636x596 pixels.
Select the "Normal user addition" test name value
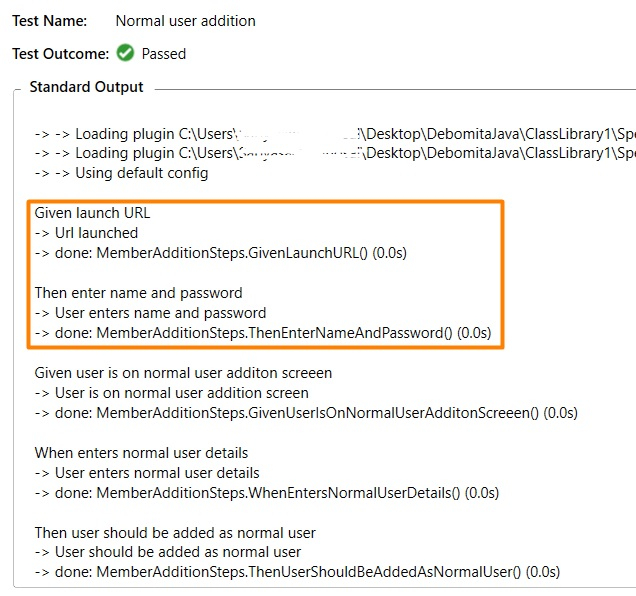click(185, 20)
